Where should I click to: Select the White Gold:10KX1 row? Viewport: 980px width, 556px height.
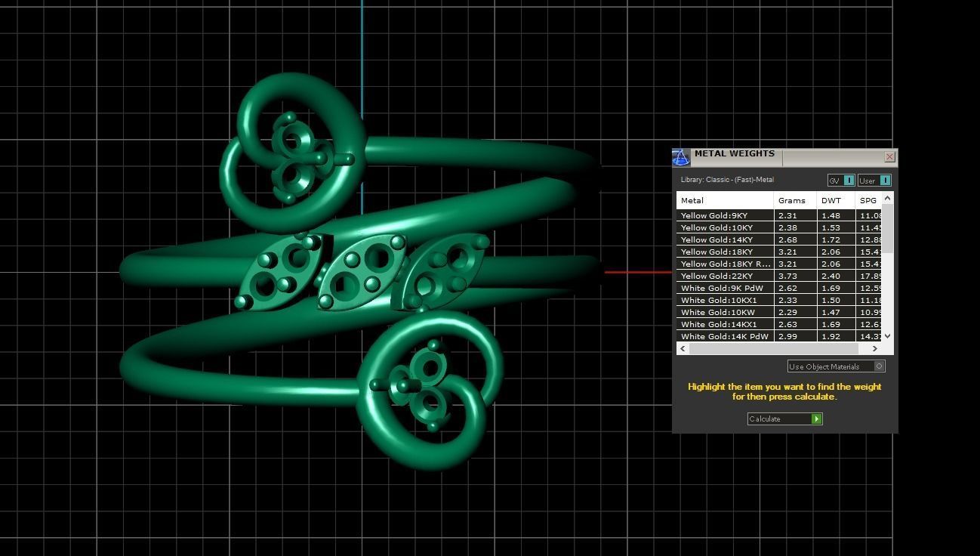779,300
